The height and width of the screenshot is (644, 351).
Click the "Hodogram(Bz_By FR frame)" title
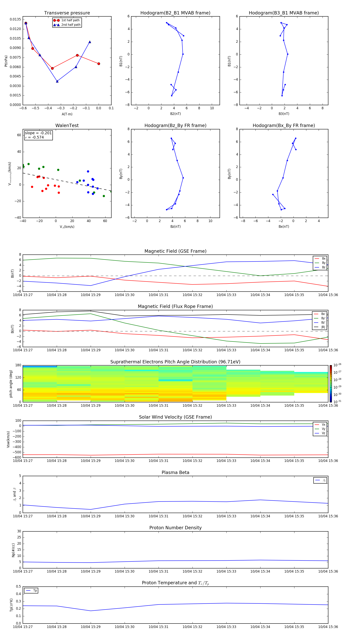175,125
